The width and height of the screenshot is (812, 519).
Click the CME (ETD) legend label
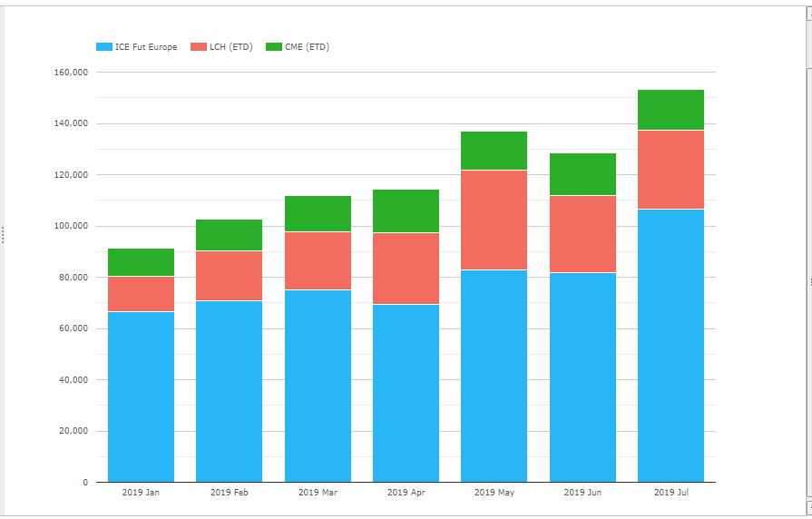307,46
